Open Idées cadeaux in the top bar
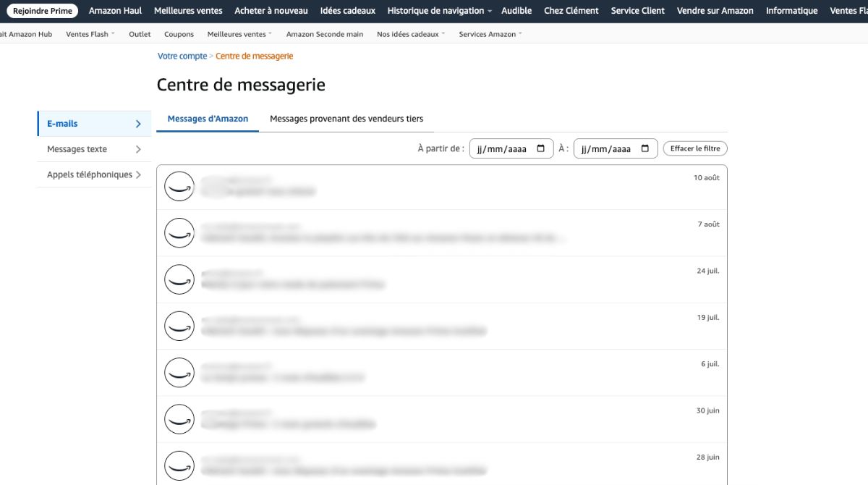The image size is (868, 485). click(348, 11)
